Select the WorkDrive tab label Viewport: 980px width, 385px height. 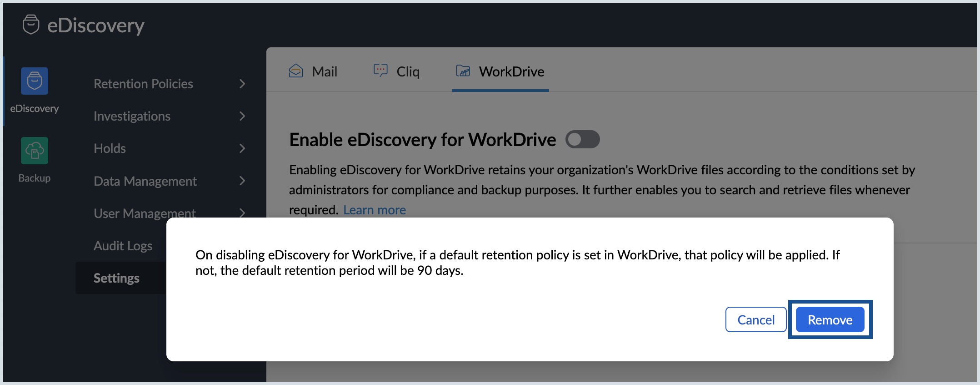pyautogui.click(x=511, y=71)
